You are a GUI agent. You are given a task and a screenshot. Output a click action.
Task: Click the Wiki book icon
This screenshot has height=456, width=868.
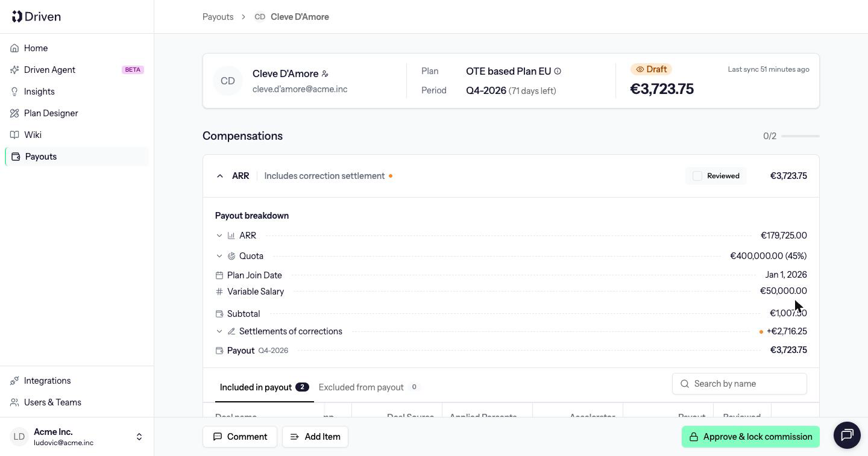14,135
